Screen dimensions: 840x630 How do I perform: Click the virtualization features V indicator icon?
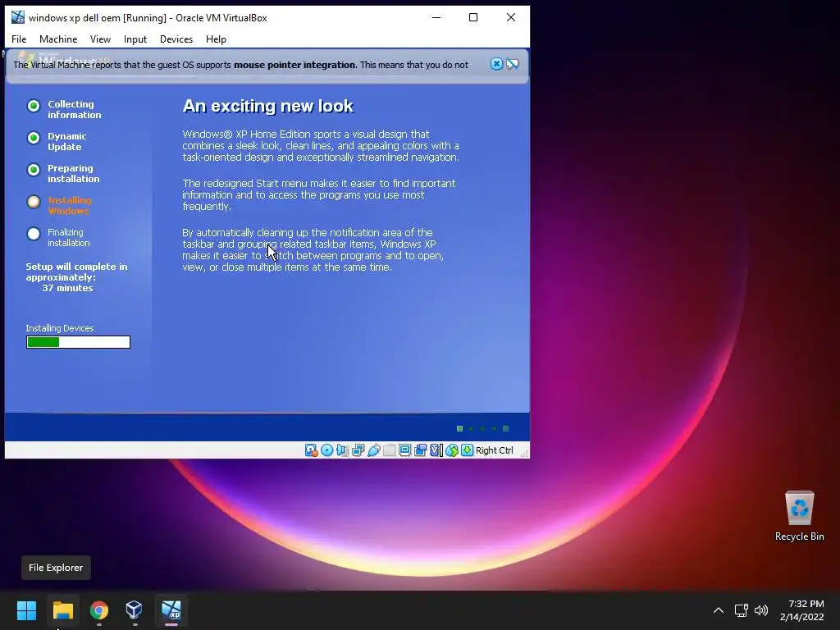(436, 450)
